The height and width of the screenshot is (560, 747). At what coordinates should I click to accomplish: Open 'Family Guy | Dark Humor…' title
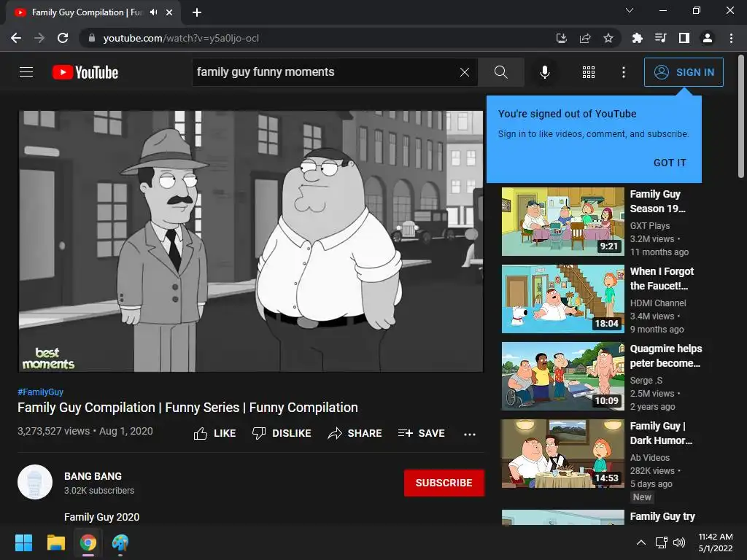tap(661, 433)
